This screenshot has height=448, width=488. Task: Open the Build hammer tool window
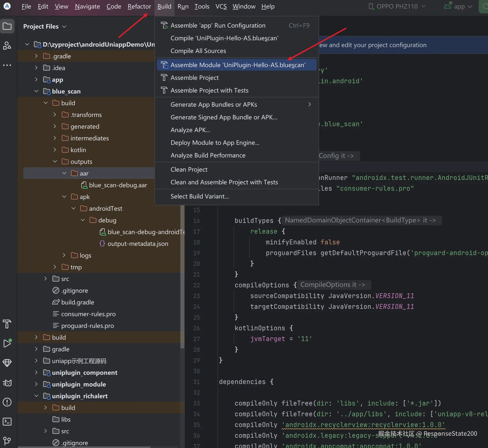point(7,324)
